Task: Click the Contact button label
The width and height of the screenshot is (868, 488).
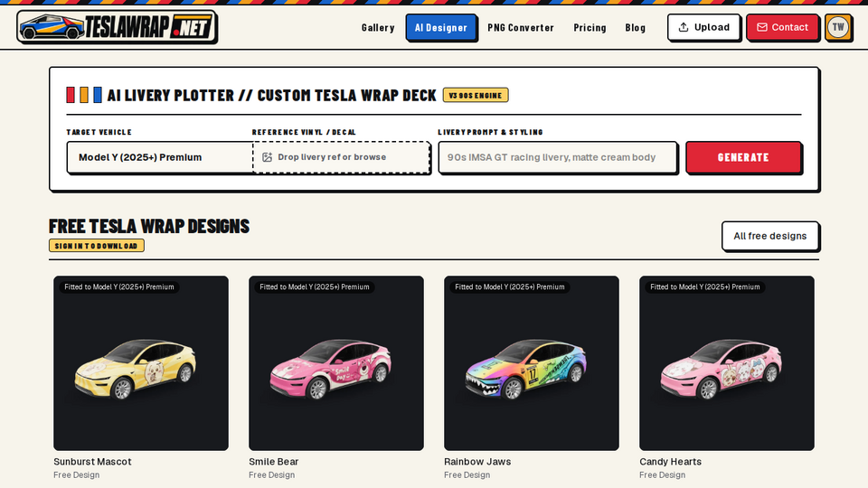Action: pos(790,27)
